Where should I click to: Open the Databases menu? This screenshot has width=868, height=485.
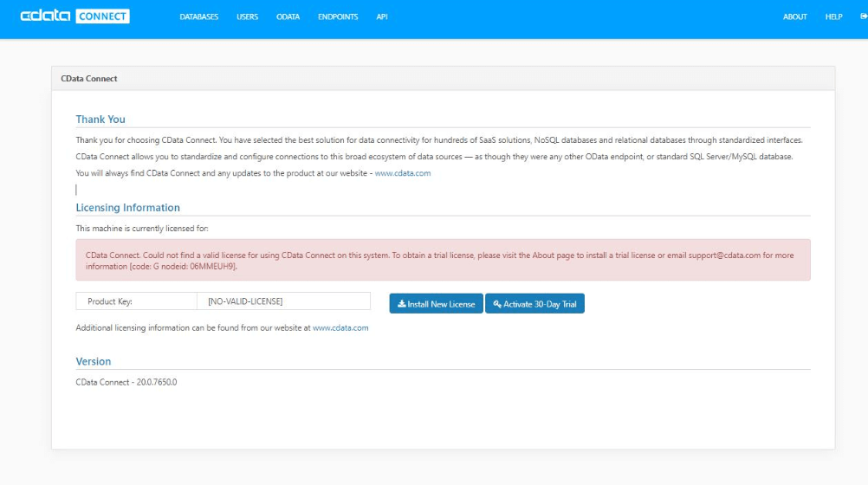(198, 17)
